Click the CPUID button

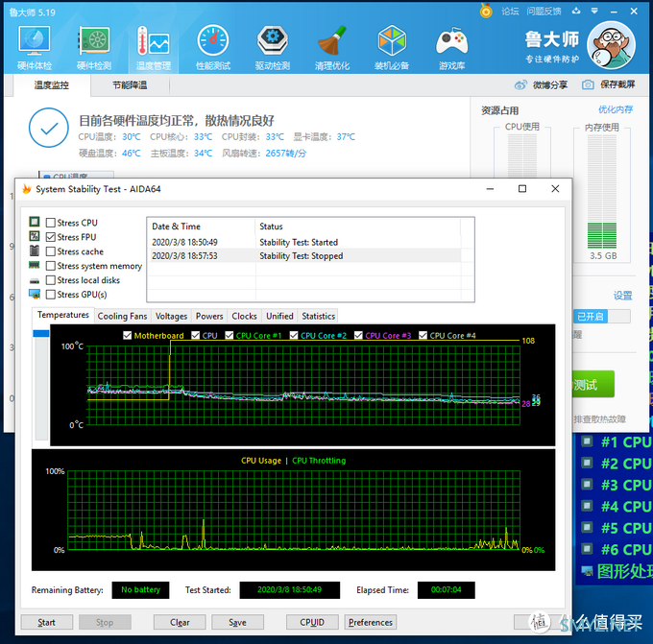coord(312,622)
